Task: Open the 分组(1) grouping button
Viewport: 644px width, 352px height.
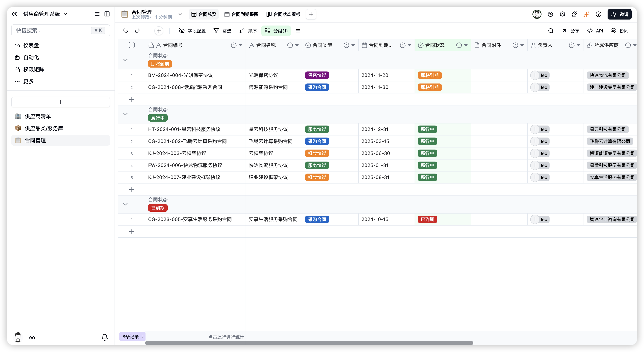Action: pyautogui.click(x=276, y=31)
